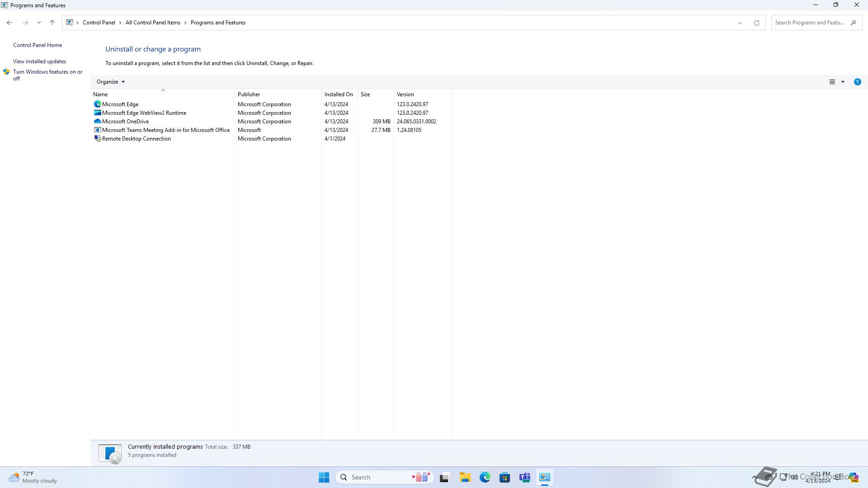Image resolution: width=868 pixels, height=488 pixels.
Task: Sort by the Size column header
Action: tap(376, 94)
